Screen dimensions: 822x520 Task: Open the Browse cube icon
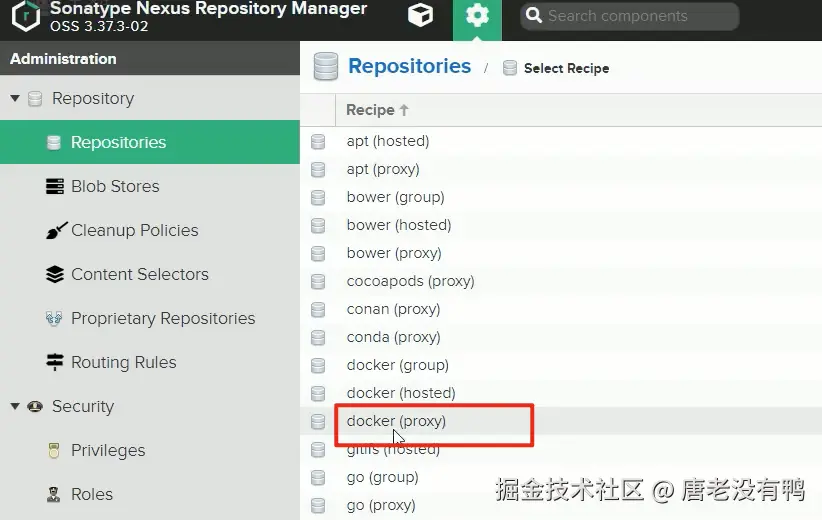tap(420, 15)
